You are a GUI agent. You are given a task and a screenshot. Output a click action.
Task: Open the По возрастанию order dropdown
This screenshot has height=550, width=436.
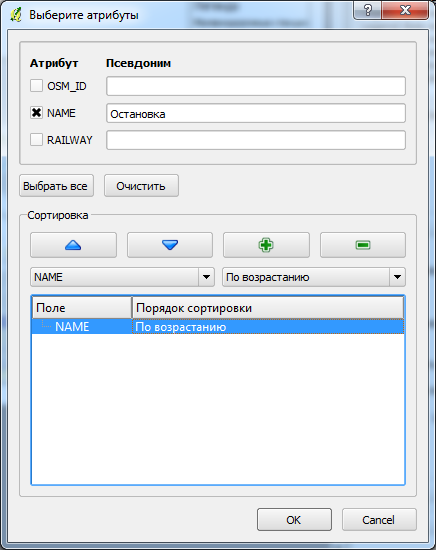(x=314, y=277)
